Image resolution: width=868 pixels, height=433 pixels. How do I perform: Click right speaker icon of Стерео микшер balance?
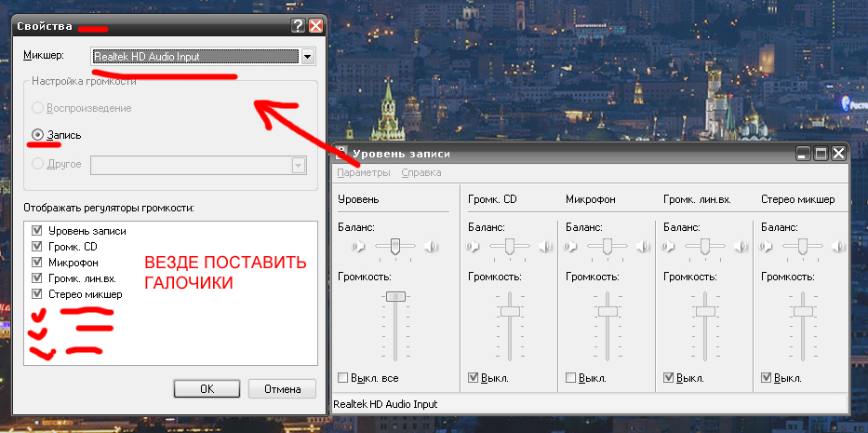(x=839, y=246)
